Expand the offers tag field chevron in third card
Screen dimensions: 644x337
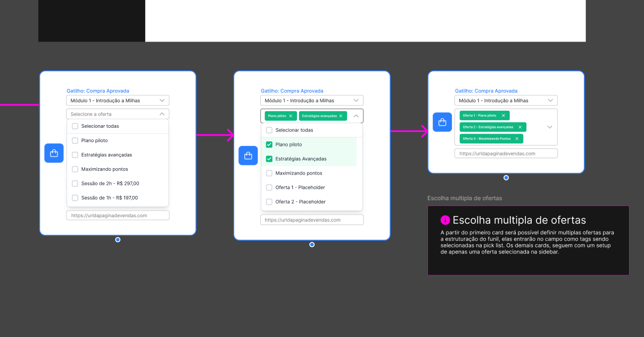click(550, 127)
